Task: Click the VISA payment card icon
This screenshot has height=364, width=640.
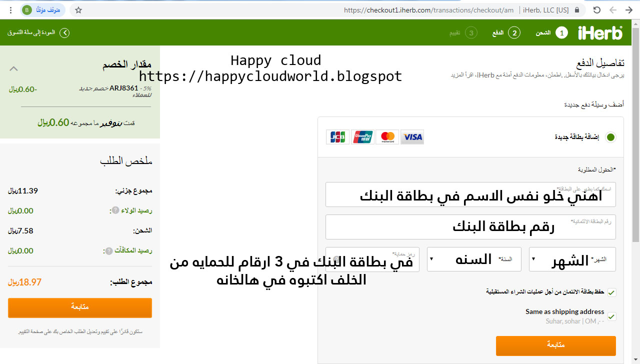Action: [x=412, y=136]
